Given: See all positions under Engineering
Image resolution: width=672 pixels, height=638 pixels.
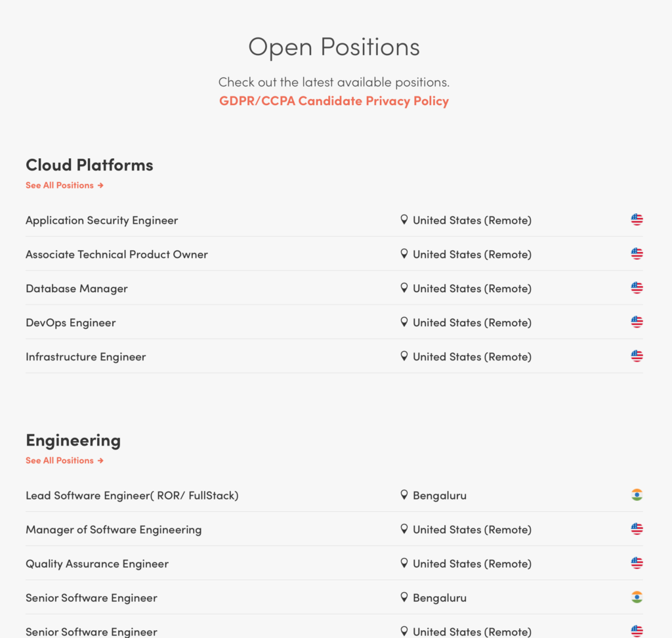Looking at the screenshot, I should (x=64, y=460).
